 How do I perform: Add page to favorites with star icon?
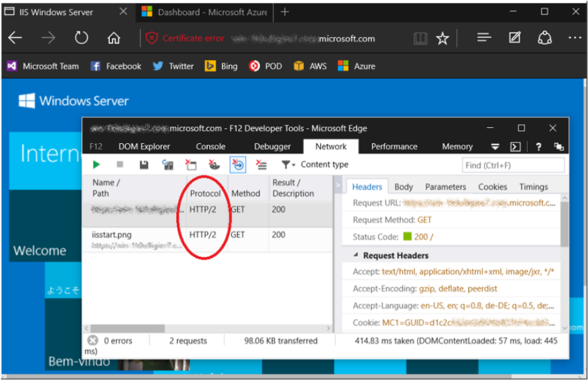click(442, 38)
